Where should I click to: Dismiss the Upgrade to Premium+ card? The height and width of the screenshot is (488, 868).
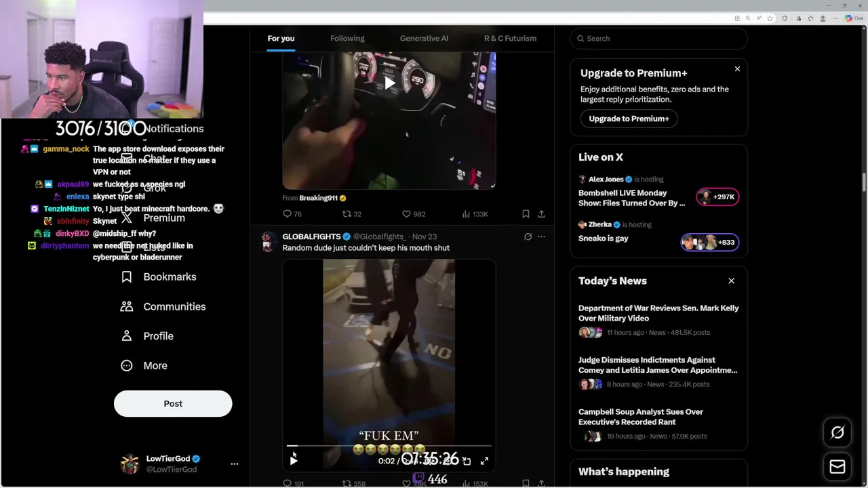tap(737, 69)
